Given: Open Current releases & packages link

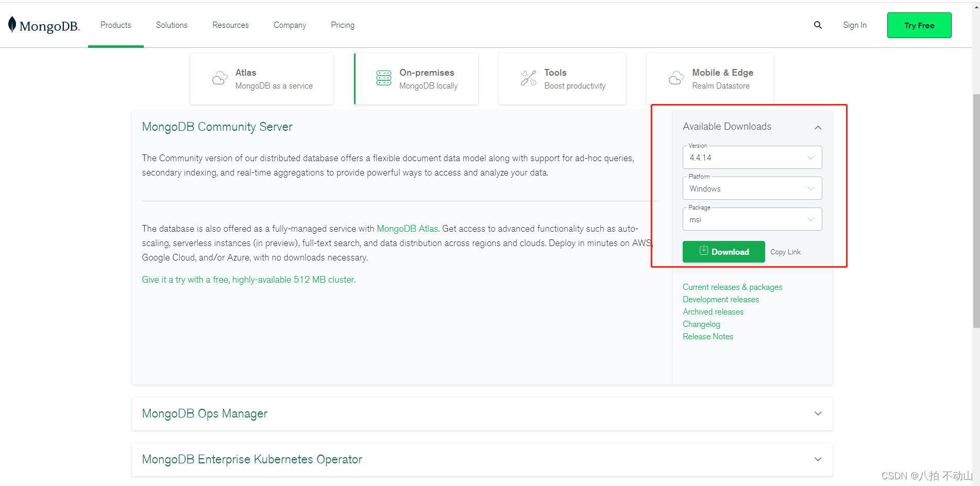Looking at the screenshot, I should (732, 287).
